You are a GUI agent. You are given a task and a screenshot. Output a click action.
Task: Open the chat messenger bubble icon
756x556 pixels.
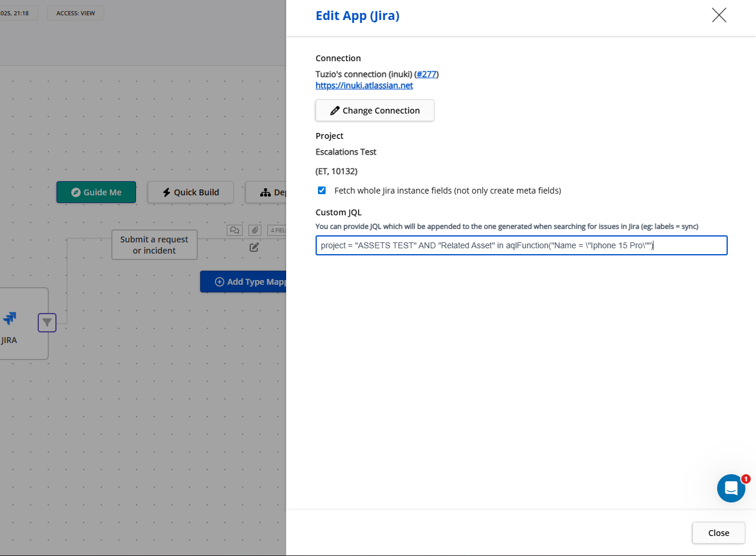(731, 488)
